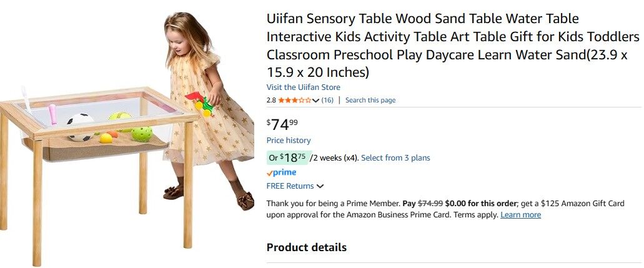
Task: Click the 2.8 rating number
Action: coord(271,100)
